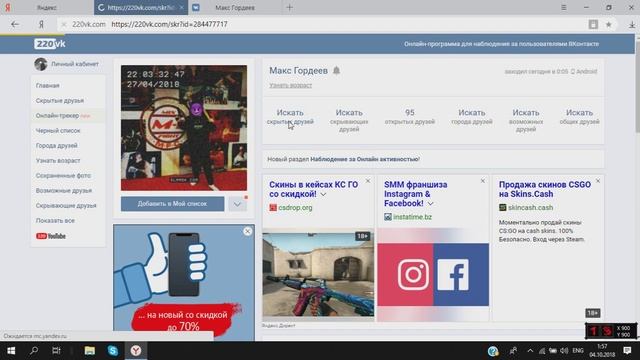Viewport: 640px width, 360px height.
Task: Click the Продажа скинов CSGO ad title
Action: 544,189
